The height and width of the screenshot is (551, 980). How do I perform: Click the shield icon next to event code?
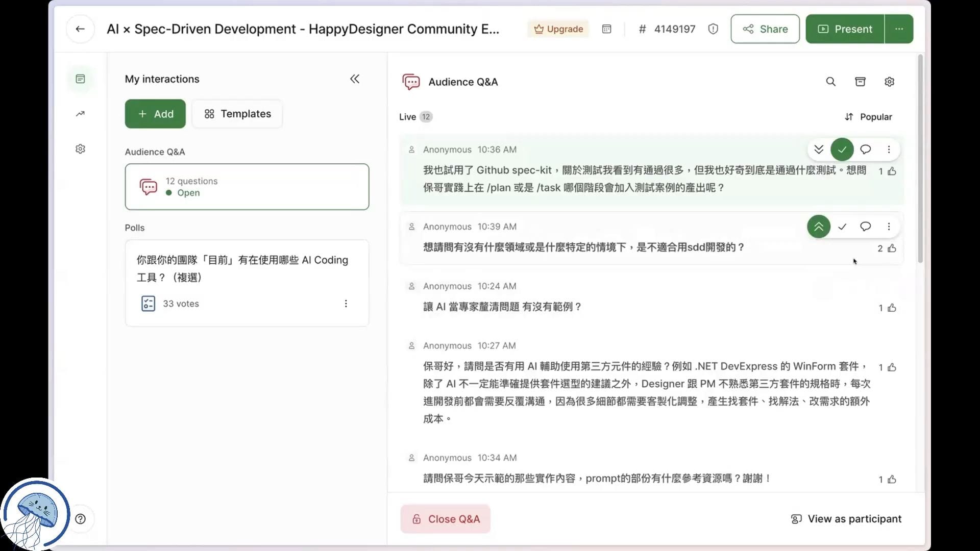[713, 29]
